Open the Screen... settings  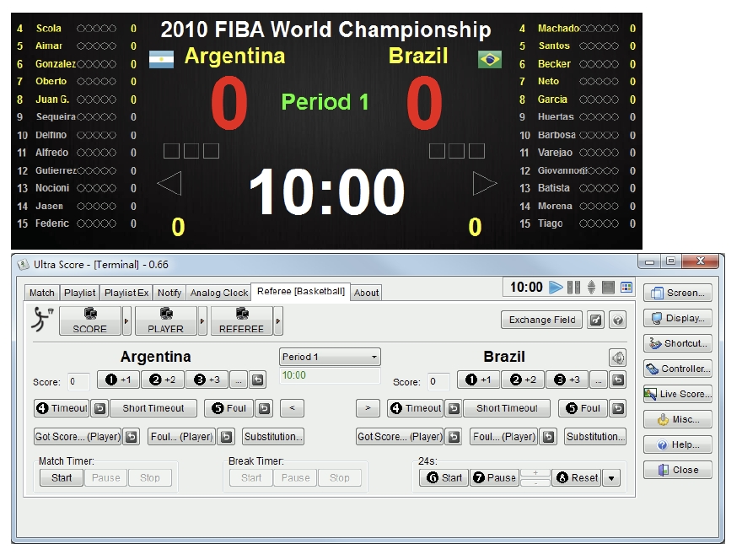click(678, 293)
